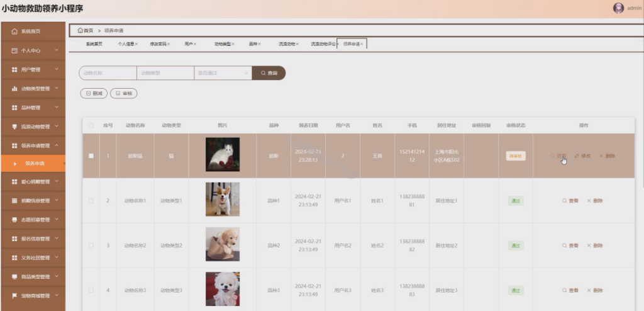Open the corgi puppy thumbnail in row 2

[x=223, y=200]
